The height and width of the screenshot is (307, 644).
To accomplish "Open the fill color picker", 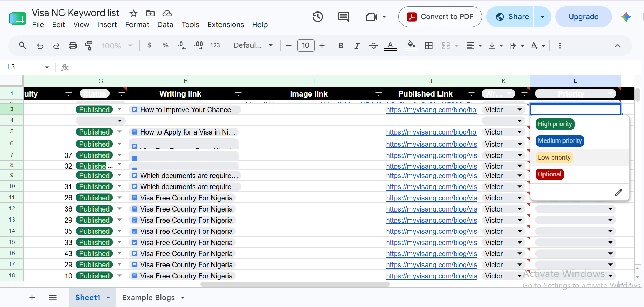I will [411, 45].
